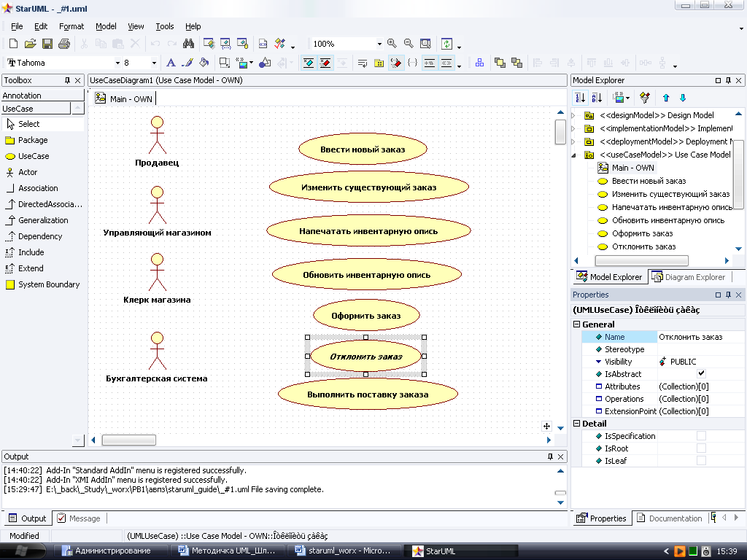Open the Main - OWN diagram tab
747x560 pixels.
click(x=124, y=98)
